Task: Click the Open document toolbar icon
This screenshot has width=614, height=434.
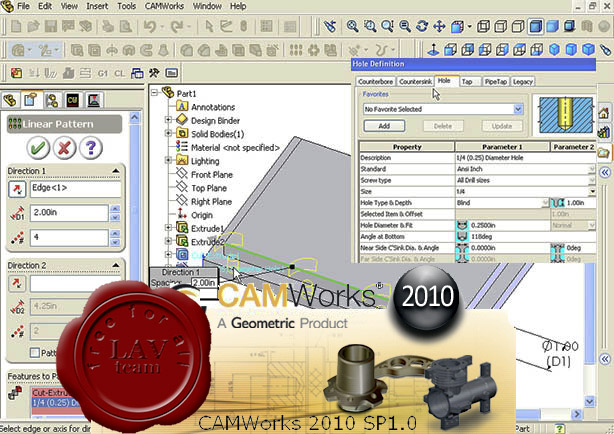Action: point(33,26)
